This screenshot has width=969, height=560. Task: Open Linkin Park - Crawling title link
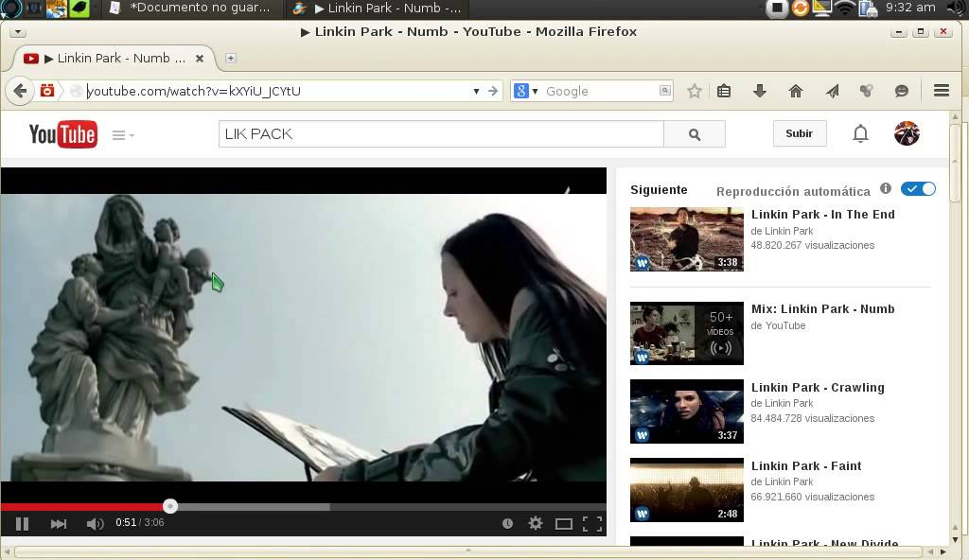(818, 388)
